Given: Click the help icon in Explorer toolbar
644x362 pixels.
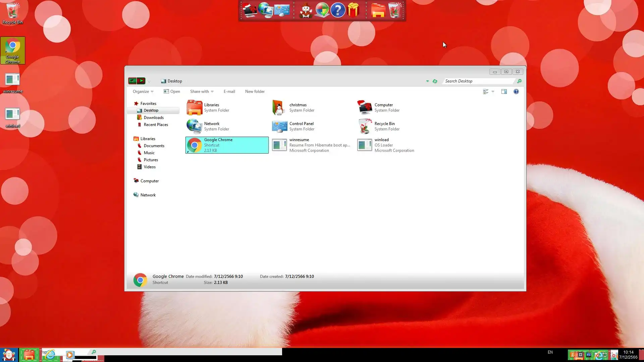Looking at the screenshot, I should tap(516, 92).
